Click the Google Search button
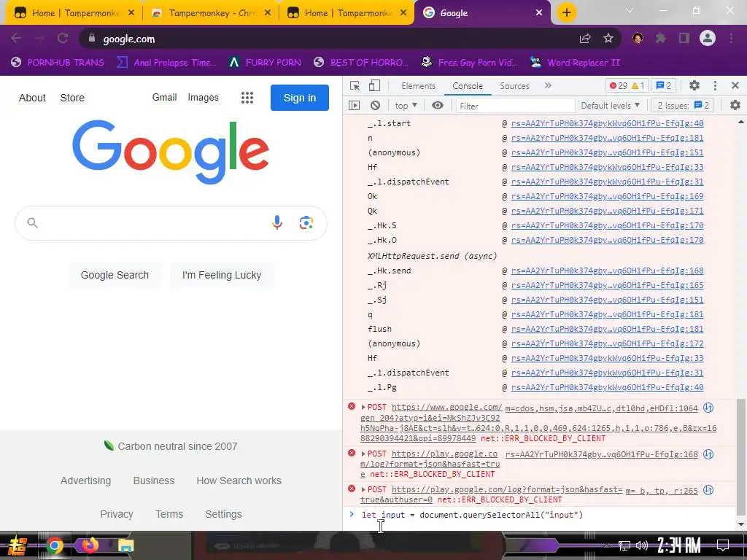Viewport: 747px width, 560px height. pos(115,275)
